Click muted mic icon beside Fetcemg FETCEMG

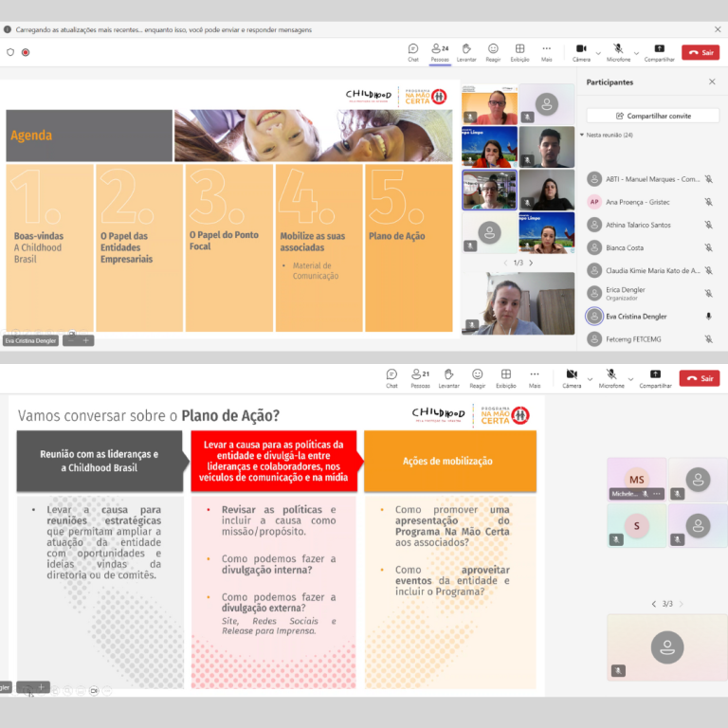tap(708, 339)
